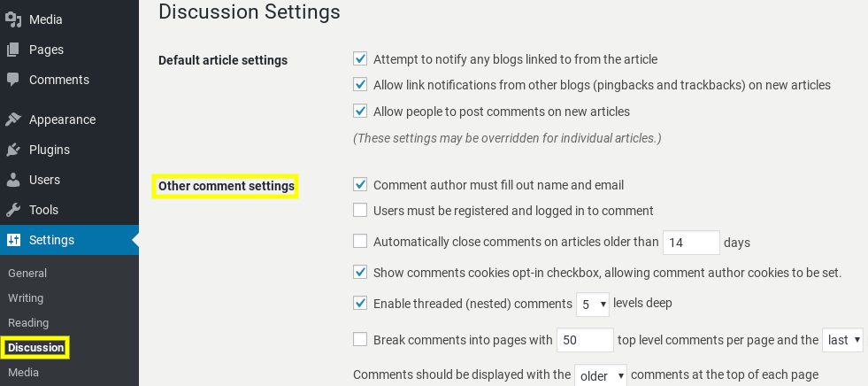Click the Pages icon in sidebar

[13, 50]
